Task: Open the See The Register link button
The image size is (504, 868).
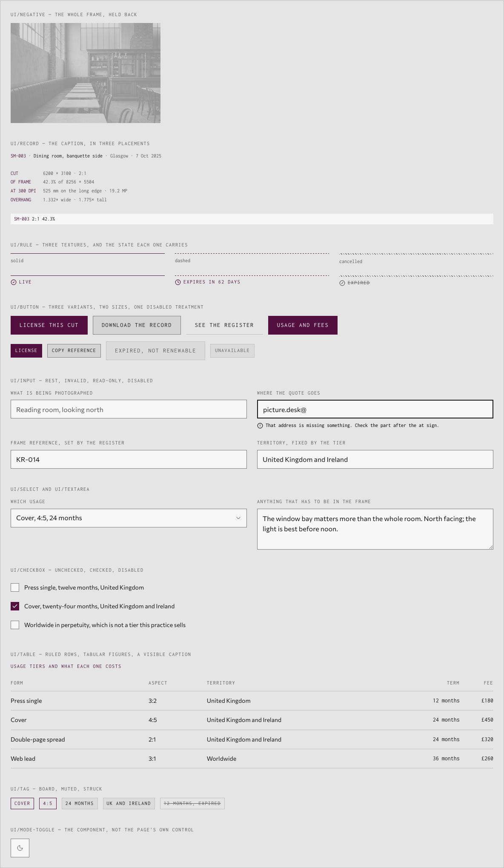Action: 224,325
